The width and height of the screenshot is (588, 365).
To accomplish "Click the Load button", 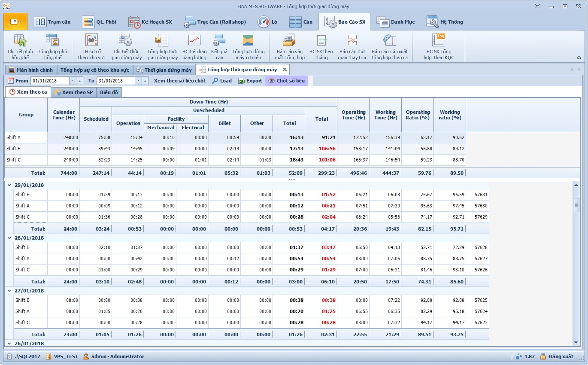I will pos(222,81).
